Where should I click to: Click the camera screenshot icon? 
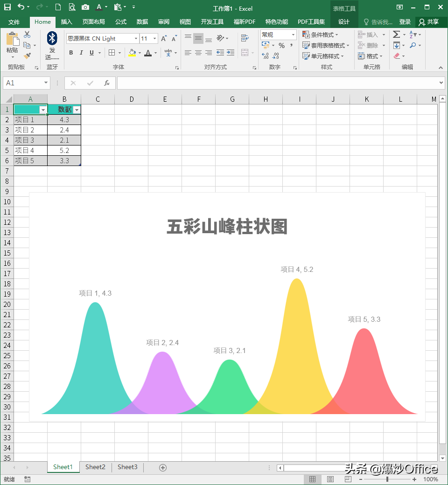[85, 7]
